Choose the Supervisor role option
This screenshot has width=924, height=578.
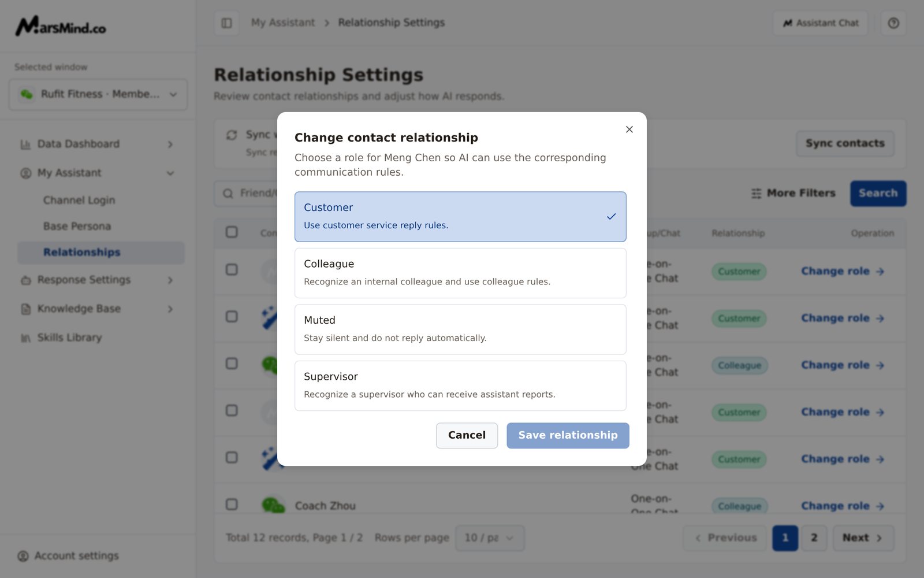click(x=460, y=386)
